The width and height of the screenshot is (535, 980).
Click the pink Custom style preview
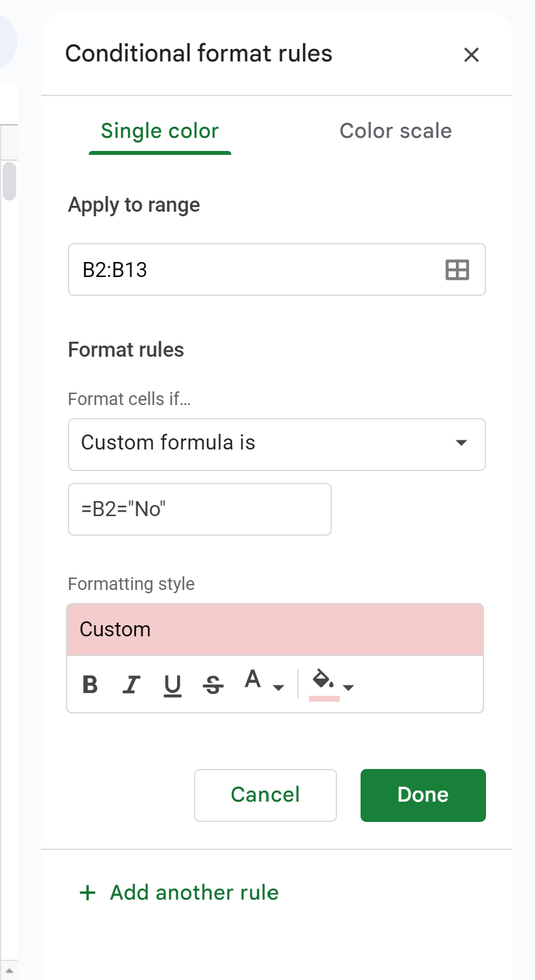(x=275, y=629)
